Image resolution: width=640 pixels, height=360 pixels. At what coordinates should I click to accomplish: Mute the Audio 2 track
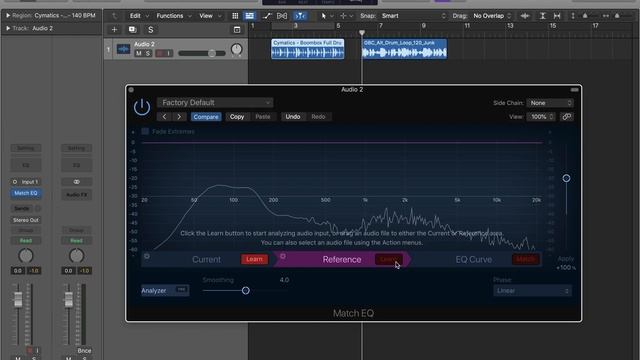pyautogui.click(x=139, y=53)
